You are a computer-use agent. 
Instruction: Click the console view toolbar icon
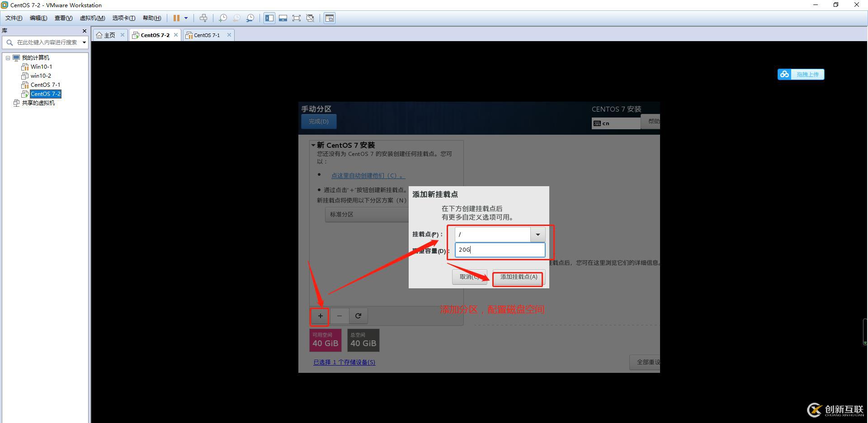click(330, 18)
